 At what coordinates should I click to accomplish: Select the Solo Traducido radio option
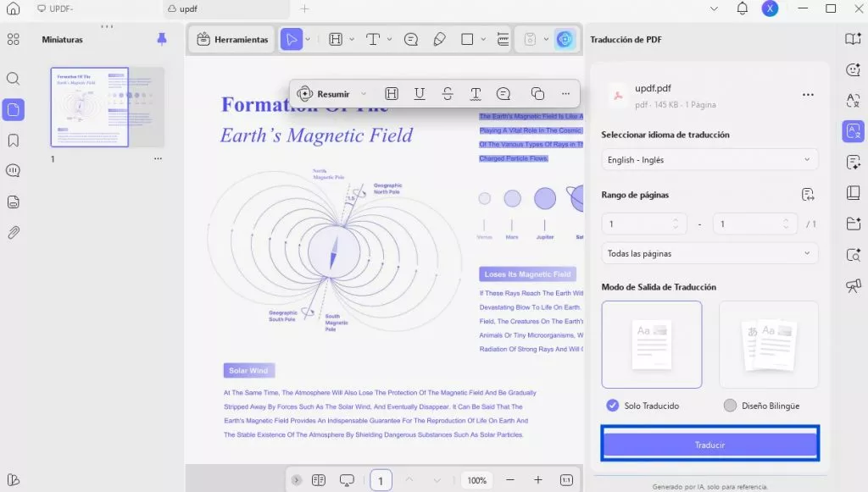coord(612,406)
